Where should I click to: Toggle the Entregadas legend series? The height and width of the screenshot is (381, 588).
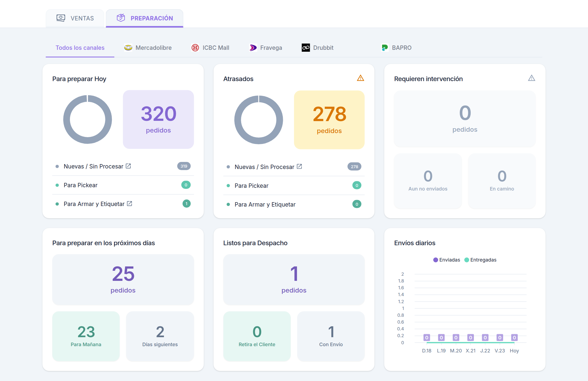click(480, 260)
